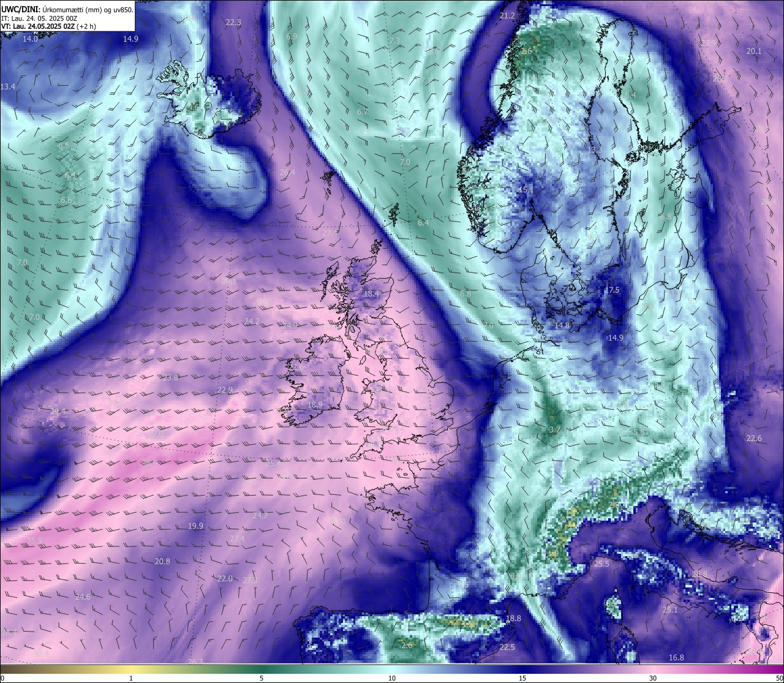Viewport: 784px width, 683px height.
Task: Click the 24.6 value near the lower left edge
Action: coord(83,597)
